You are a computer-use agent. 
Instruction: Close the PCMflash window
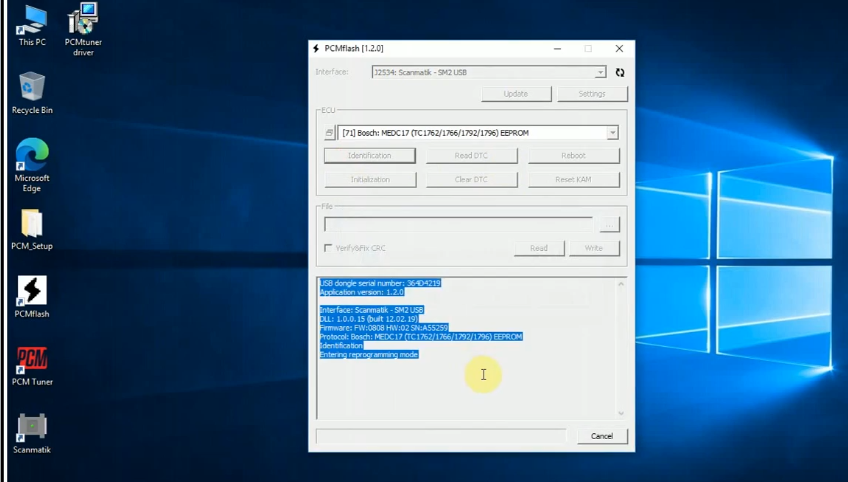click(x=619, y=49)
